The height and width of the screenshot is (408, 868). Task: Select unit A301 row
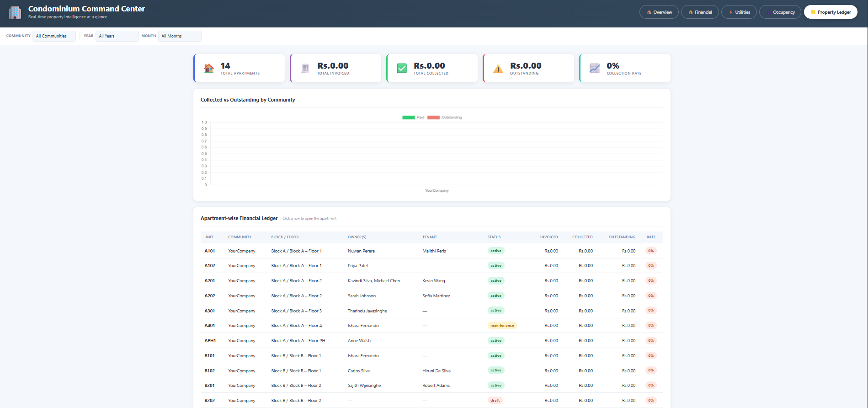tap(431, 311)
